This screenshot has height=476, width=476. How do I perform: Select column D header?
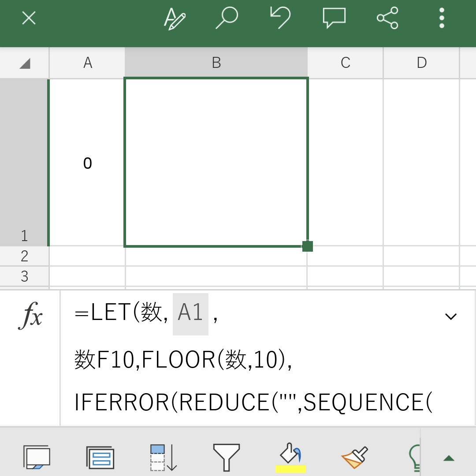click(x=422, y=63)
